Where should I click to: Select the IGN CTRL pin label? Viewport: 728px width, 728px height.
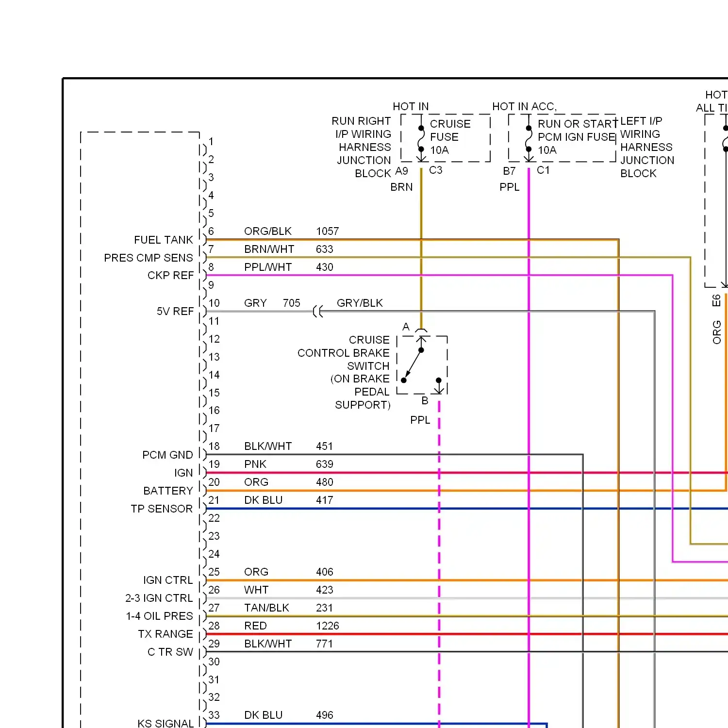pos(168,580)
